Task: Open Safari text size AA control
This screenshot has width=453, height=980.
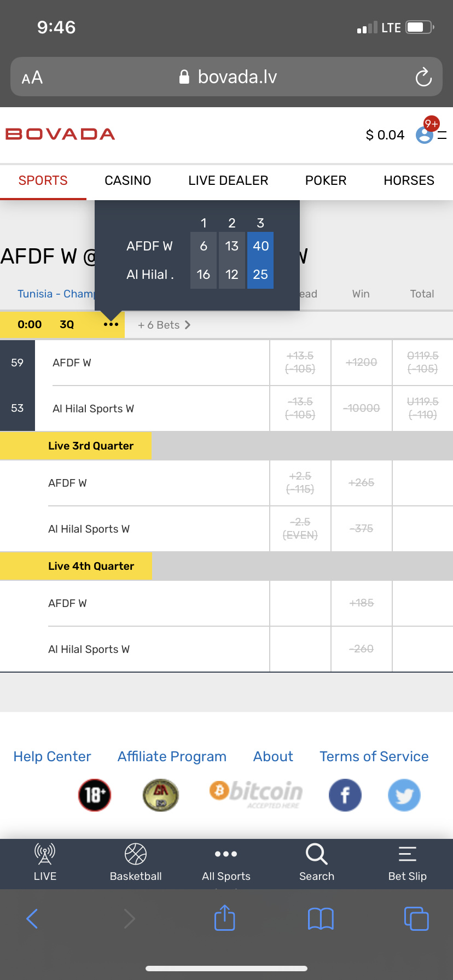Action: click(x=32, y=78)
